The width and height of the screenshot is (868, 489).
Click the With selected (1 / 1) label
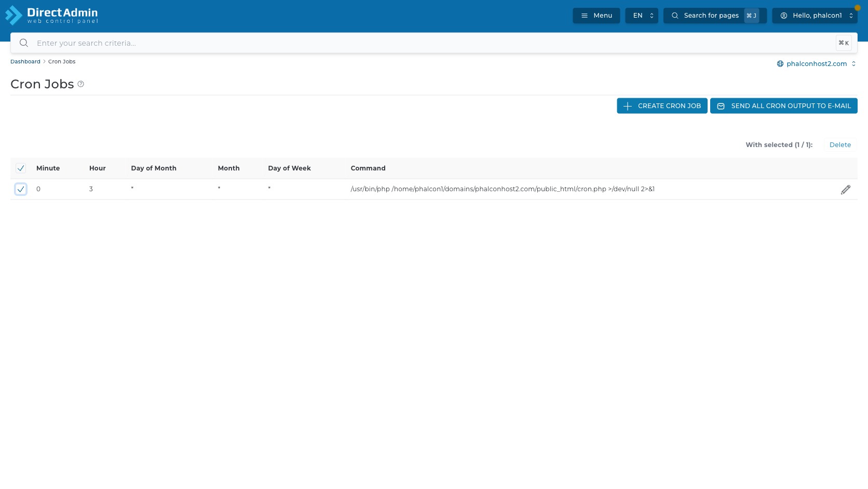point(779,145)
